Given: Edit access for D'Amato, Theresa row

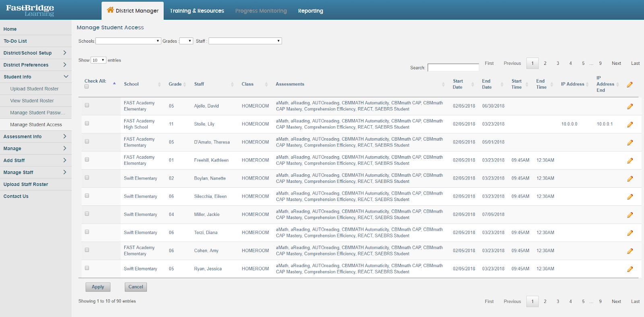Looking at the screenshot, I should pyautogui.click(x=630, y=143).
